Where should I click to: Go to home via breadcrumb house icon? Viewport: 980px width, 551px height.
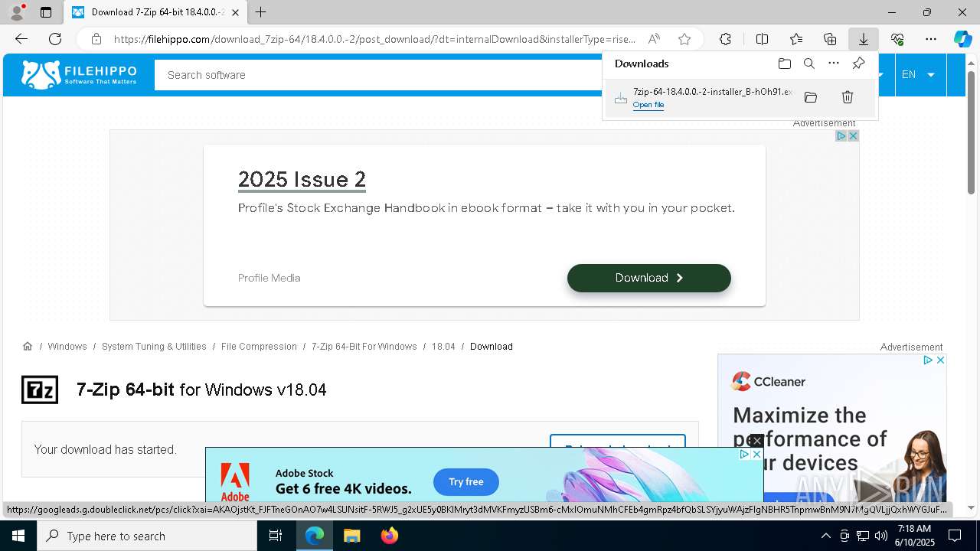pyautogui.click(x=28, y=347)
